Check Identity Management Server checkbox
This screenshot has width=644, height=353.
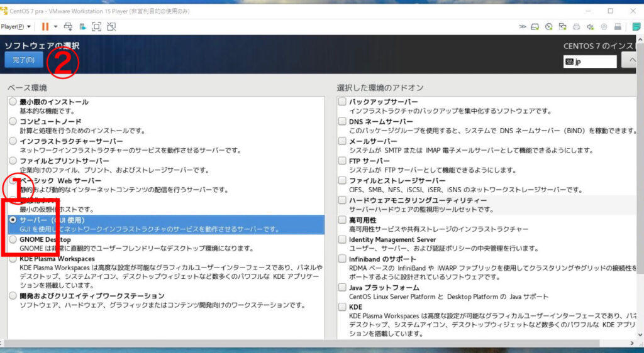pyautogui.click(x=342, y=239)
